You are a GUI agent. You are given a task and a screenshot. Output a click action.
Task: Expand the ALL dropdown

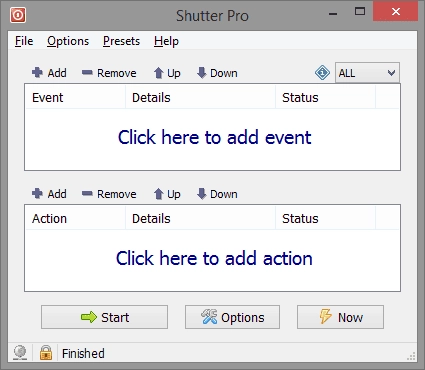point(367,72)
